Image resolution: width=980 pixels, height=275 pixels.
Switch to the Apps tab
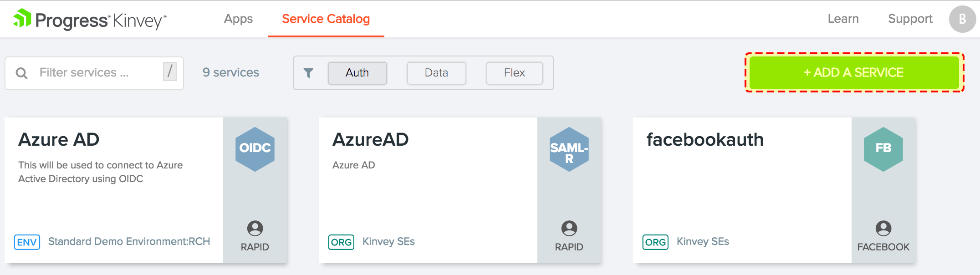[238, 19]
